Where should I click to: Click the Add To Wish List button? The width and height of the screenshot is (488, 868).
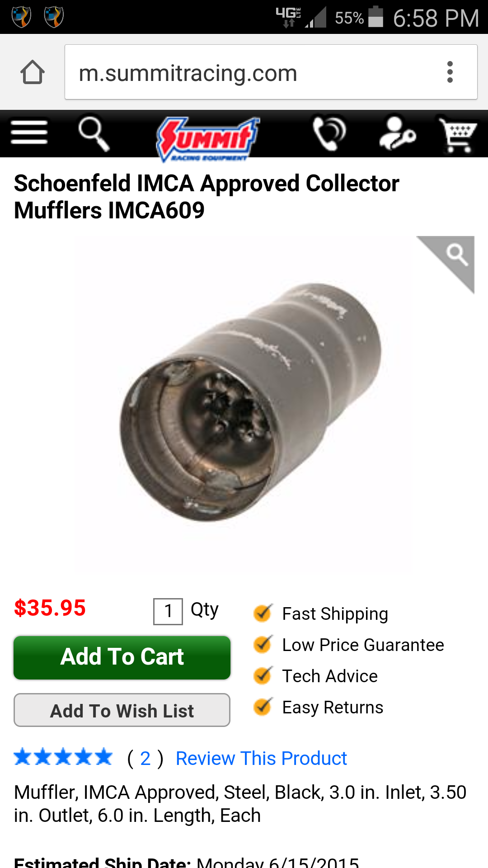point(122,710)
